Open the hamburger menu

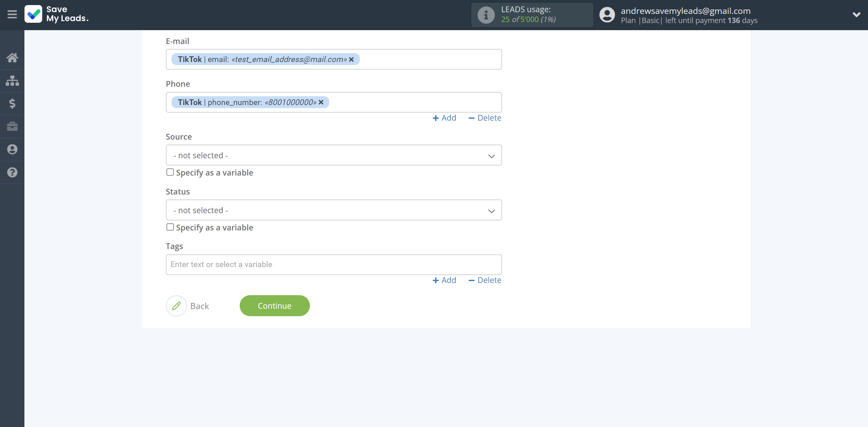point(12,14)
